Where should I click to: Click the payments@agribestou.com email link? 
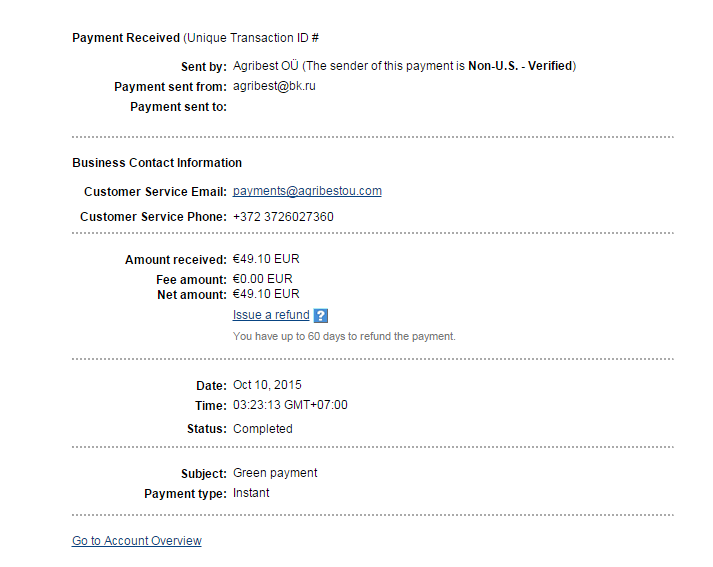pyautogui.click(x=307, y=191)
